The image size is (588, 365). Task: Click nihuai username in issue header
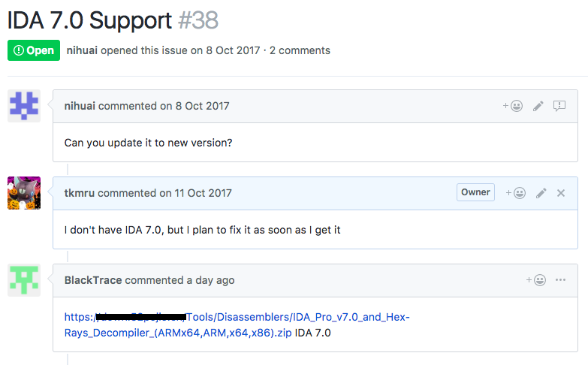point(82,50)
